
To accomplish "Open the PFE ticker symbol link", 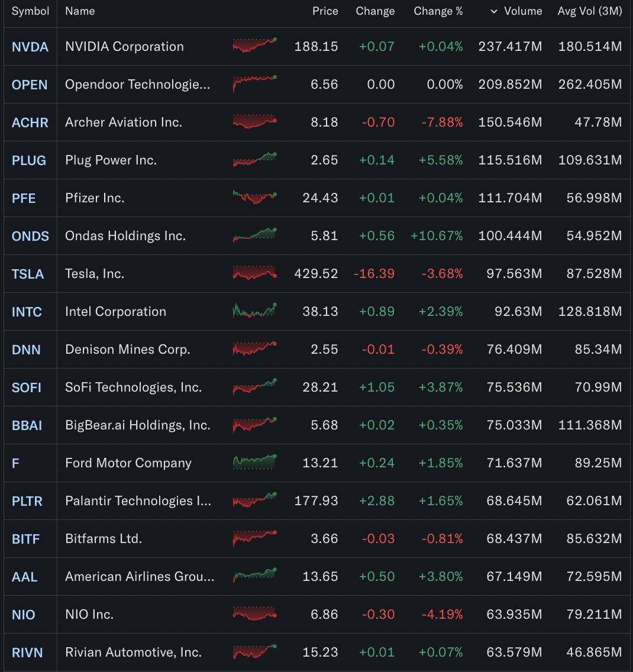I will (x=24, y=198).
